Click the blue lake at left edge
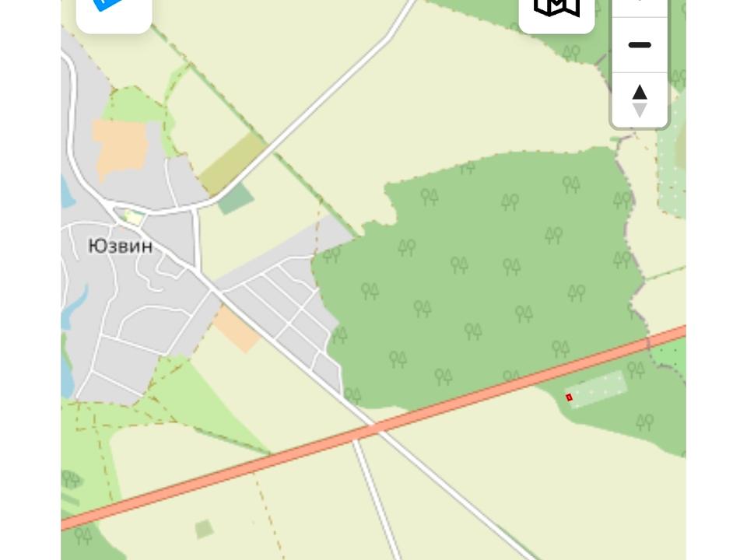The height and width of the screenshot is (560, 747). [x=66, y=192]
